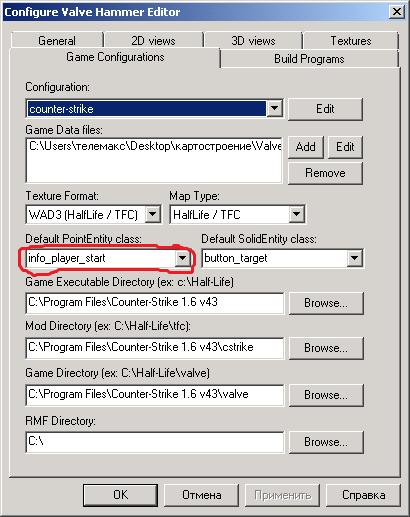Confirm settings with the OK button
410x517 pixels.
pyautogui.click(x=120, y=495)
